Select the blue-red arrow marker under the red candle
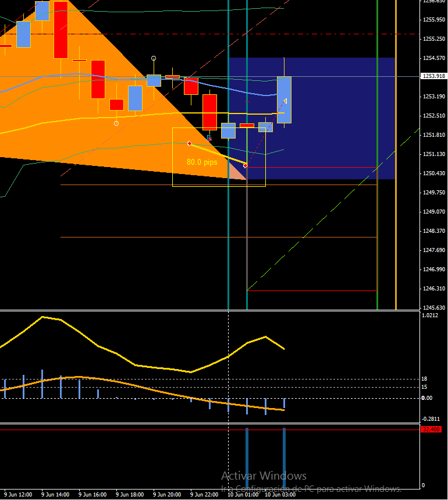The width and height of the screenshot is (448, 500). point(209,138)
